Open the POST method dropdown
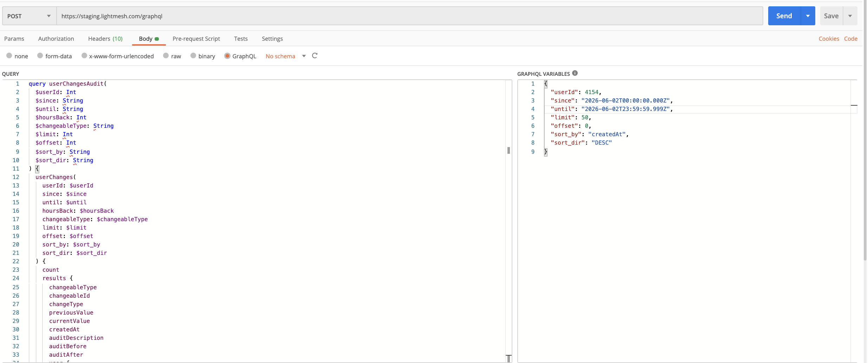The image size is (868, 363). tap(30, 16)
